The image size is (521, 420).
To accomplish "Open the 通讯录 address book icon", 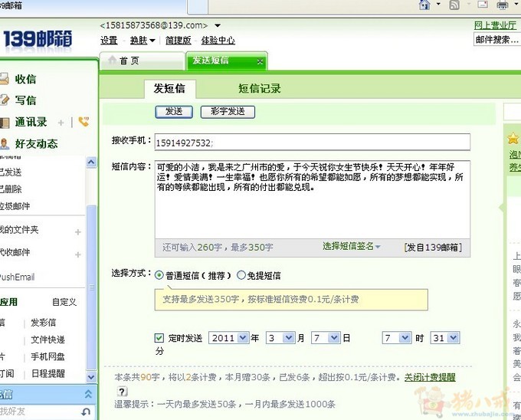I will point(5,123).
